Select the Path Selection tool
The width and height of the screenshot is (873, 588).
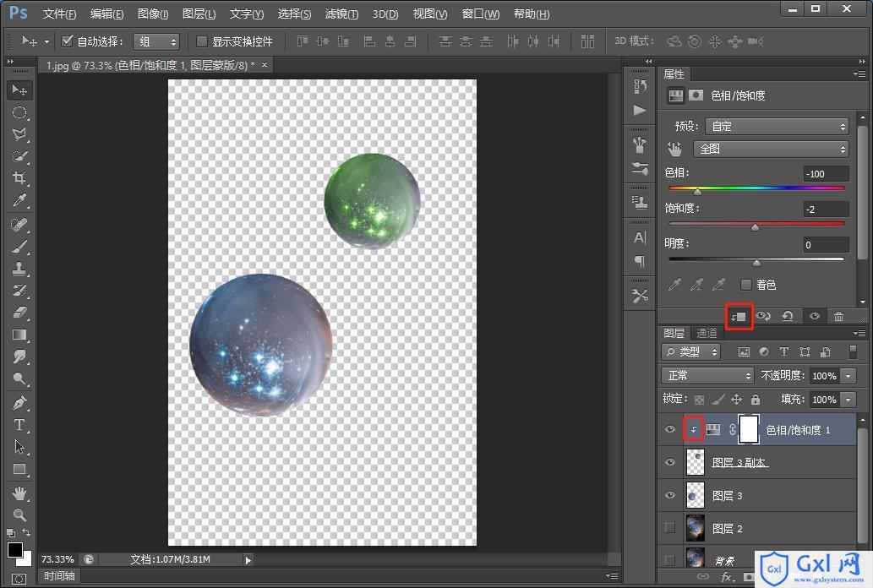click(19, 447)
